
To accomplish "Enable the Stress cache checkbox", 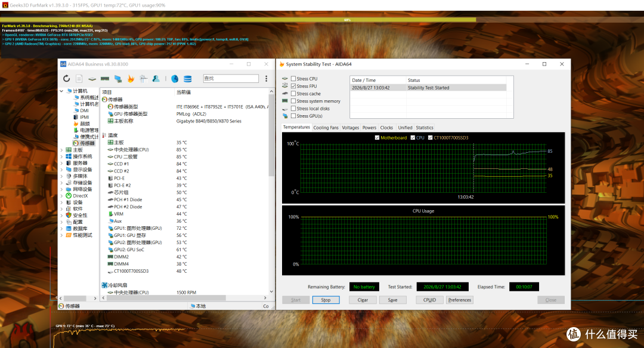I will [x=293, y=93].
